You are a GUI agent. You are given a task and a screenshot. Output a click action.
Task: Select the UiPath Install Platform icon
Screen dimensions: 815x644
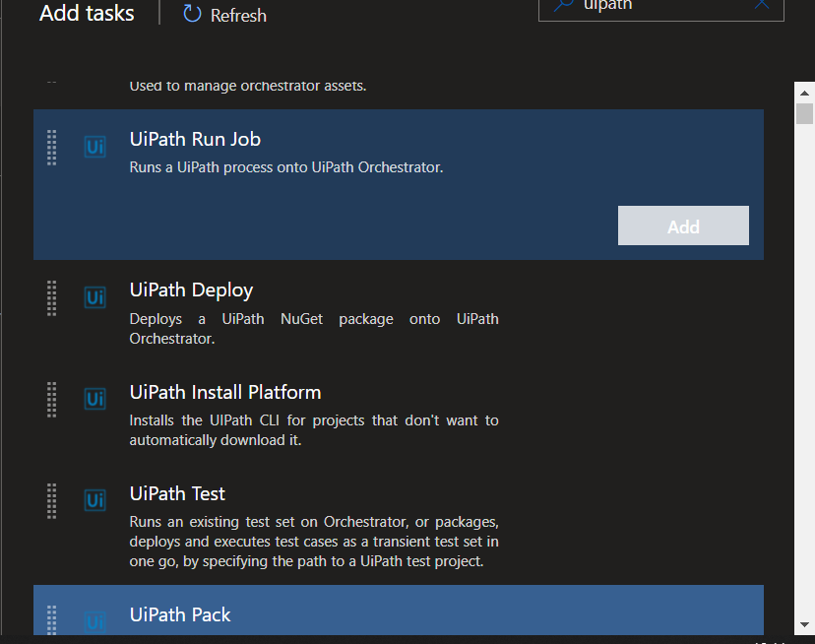pos(94,399)
